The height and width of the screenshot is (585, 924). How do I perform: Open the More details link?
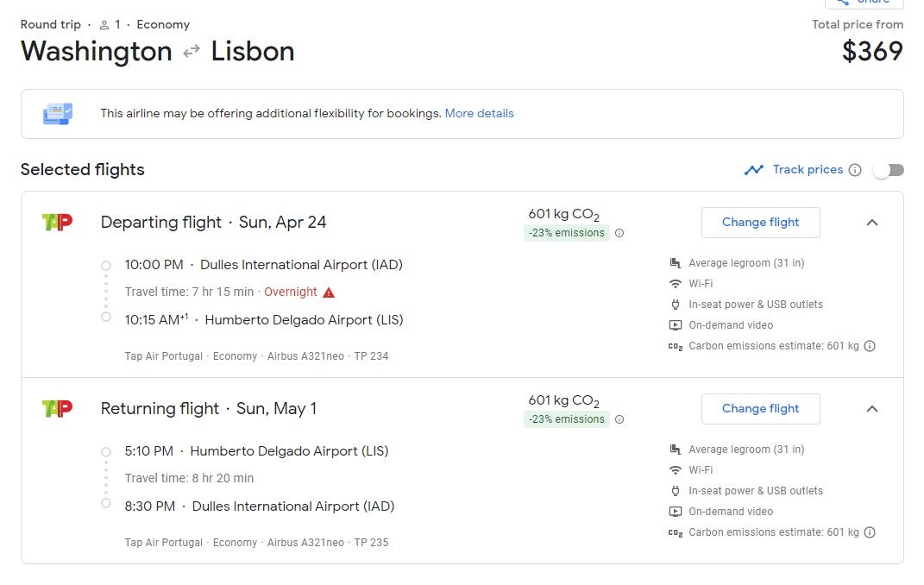click(x=479, y=113)
